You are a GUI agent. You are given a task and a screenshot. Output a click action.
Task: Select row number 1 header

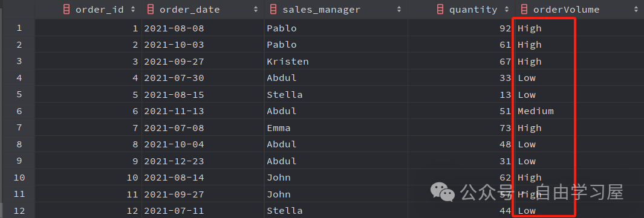click(18, 28)
